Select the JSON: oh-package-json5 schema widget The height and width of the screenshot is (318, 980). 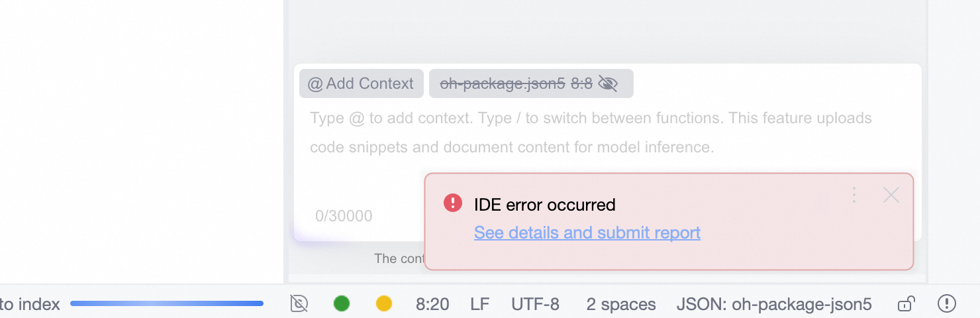(x=774, y=304)
